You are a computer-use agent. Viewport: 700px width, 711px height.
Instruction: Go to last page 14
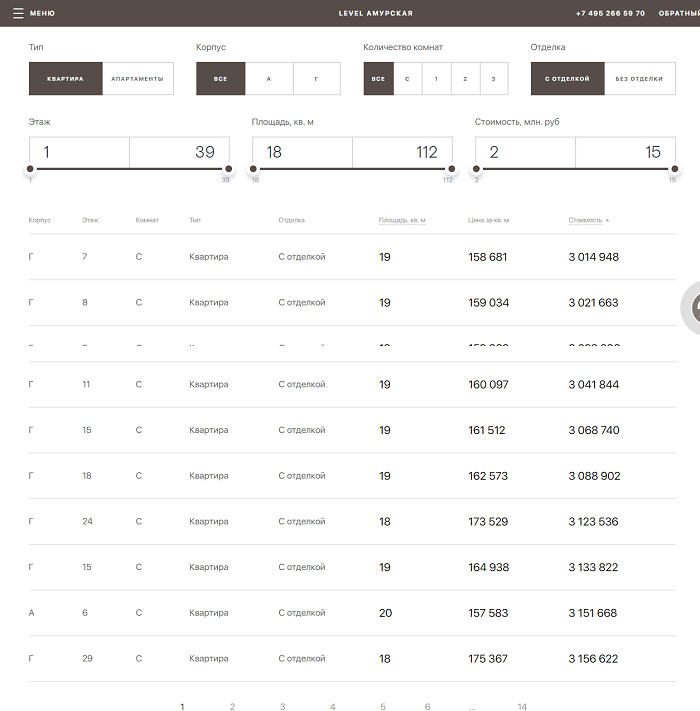pyautogui.click(x=522, y=706)
